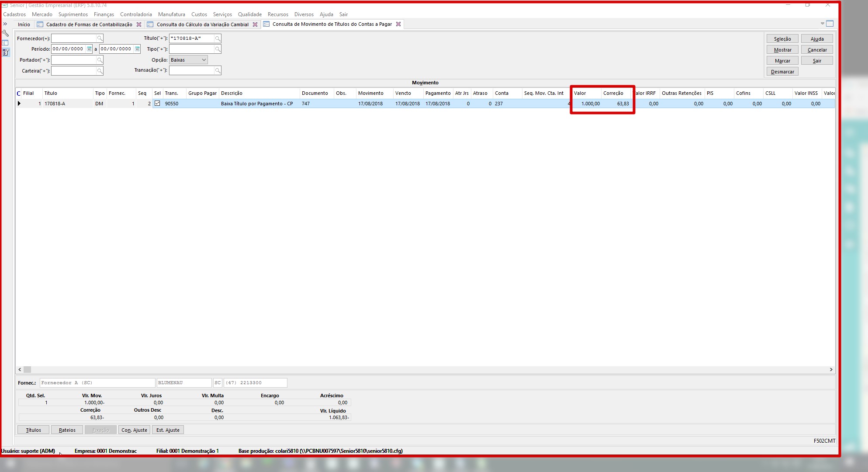This screenshot has width=868, height=472.
Task: Click horizontal scrollbar right arrow in grid
Action: 831,370
